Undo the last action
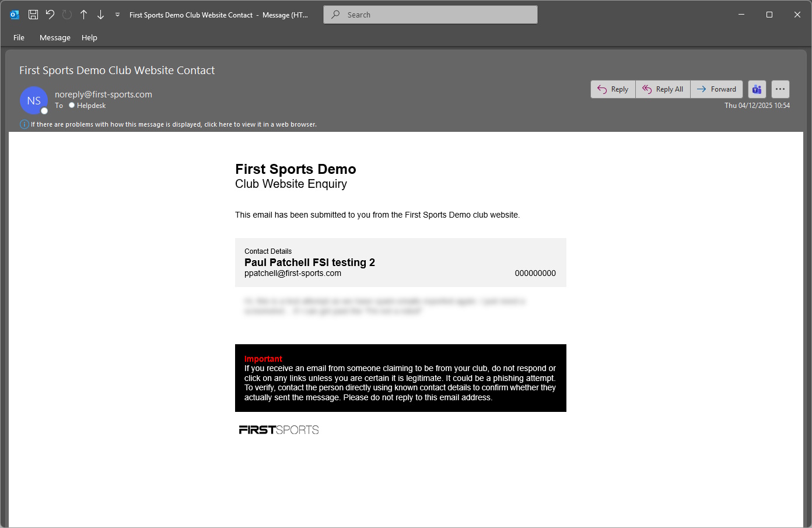Viewport: 812px width, 528px height. [50, 15]
